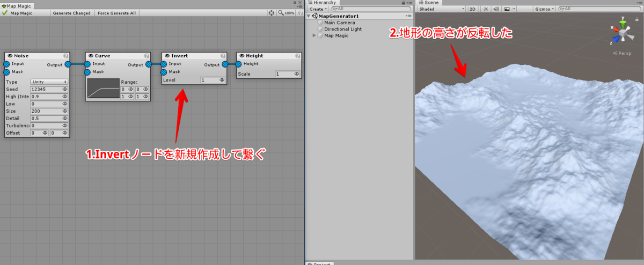This screenshot has width=644, height=265.
Task: Click the Curve node Mask connector
Action: pyautogui.click(x=87, y=72)
